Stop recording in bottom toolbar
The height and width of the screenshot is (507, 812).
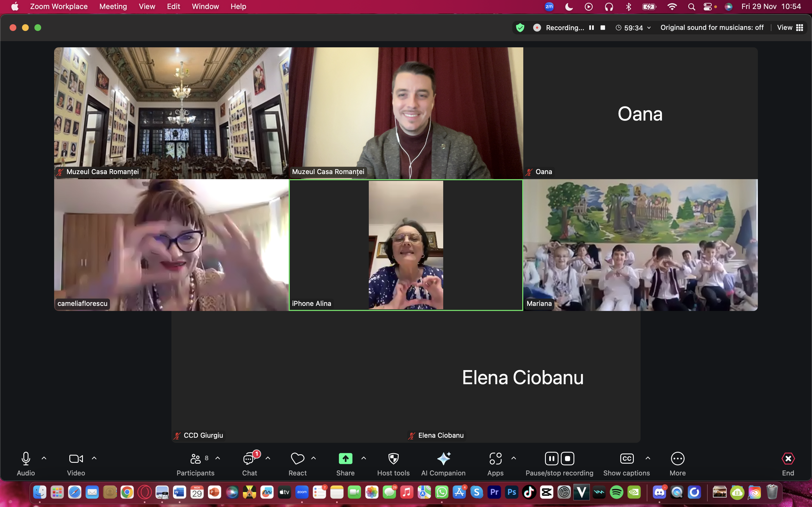coord(567,459)
